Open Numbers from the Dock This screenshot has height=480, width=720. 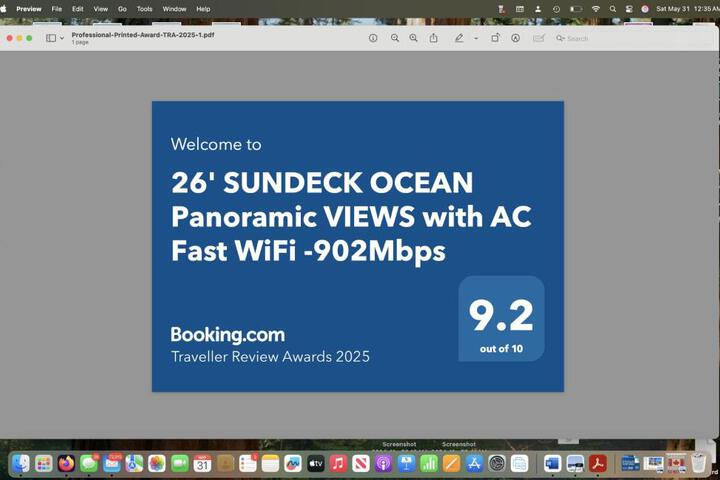pyautogui.click(x=429, y=463)
